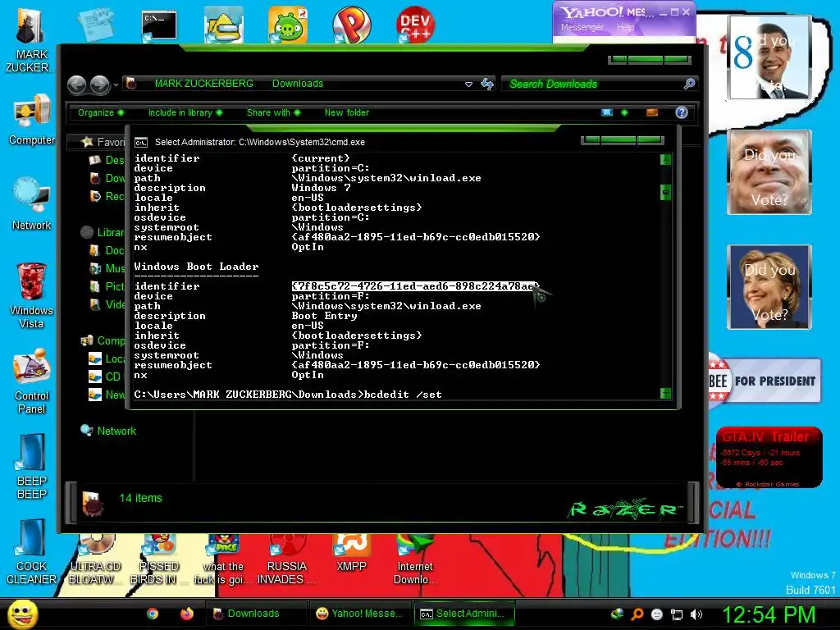
Task: Open the Organize dropdown menu
Action: point(101,112)
